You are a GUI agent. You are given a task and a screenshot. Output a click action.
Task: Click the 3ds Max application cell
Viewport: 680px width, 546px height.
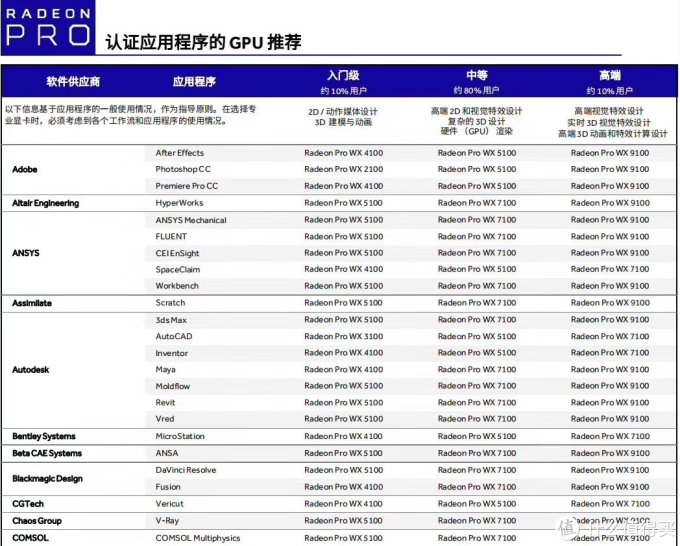point(171,320)
